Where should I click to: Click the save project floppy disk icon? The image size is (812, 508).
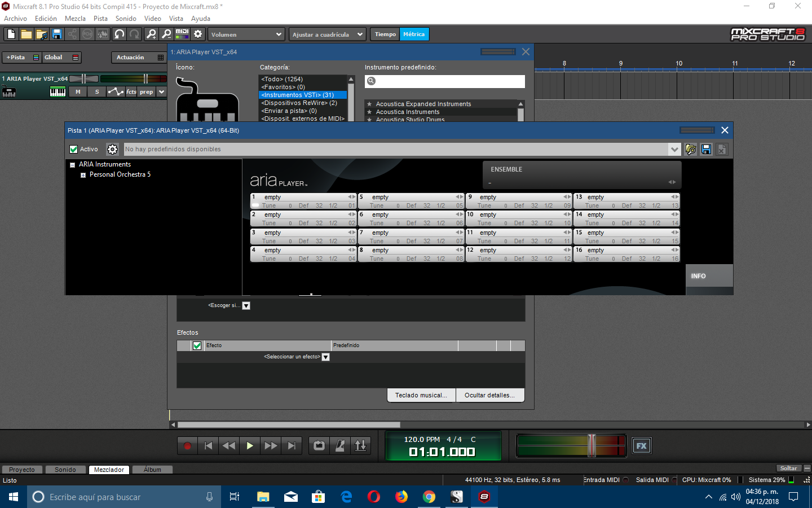(57, 34)
